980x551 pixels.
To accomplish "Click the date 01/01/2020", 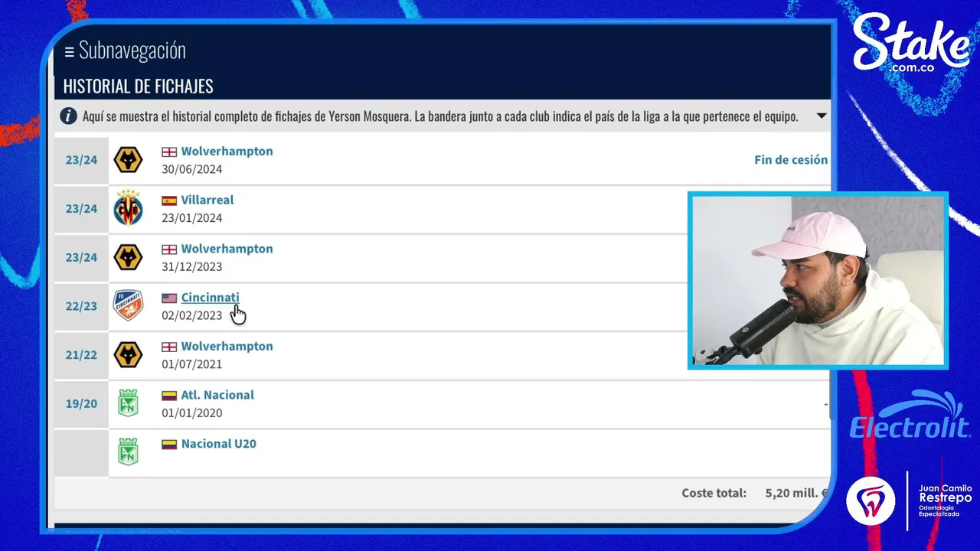I will pyautogui.click(x=191, y=413).
